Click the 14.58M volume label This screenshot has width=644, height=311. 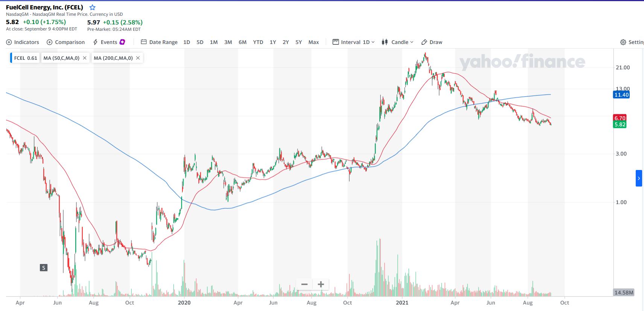click(624, 292)
